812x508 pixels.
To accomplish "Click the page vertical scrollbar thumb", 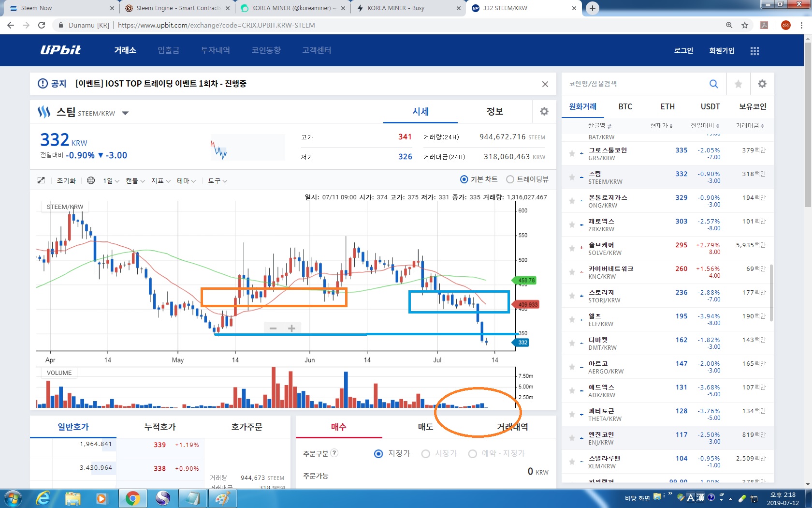I will click(808, 126).
